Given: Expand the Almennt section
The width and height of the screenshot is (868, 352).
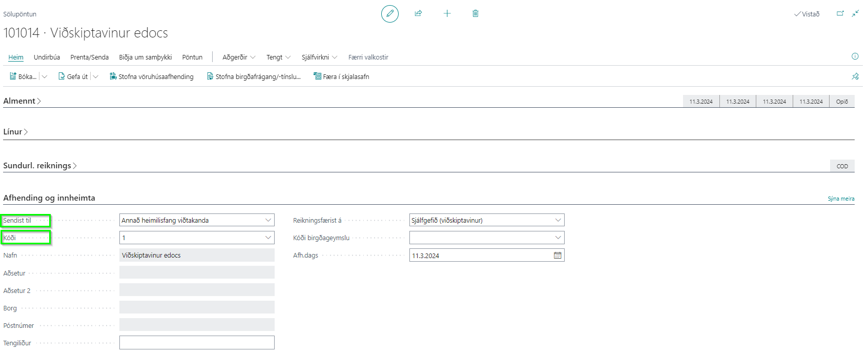Looking at the screenshot, I should point(22,101).
